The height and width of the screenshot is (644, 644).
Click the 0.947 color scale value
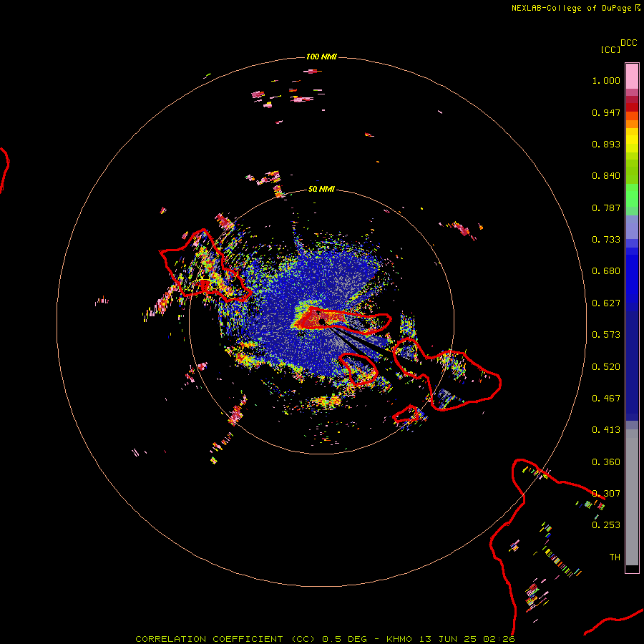[x=606, y=112]
